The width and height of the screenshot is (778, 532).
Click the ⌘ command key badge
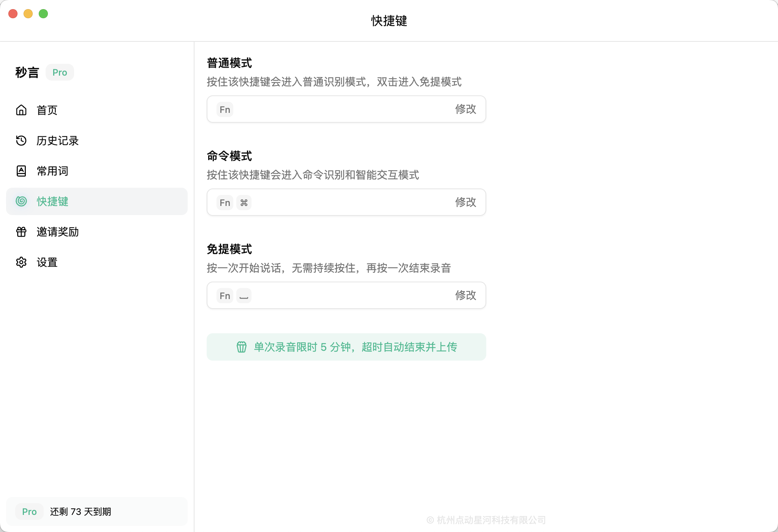tap(244, 203)
